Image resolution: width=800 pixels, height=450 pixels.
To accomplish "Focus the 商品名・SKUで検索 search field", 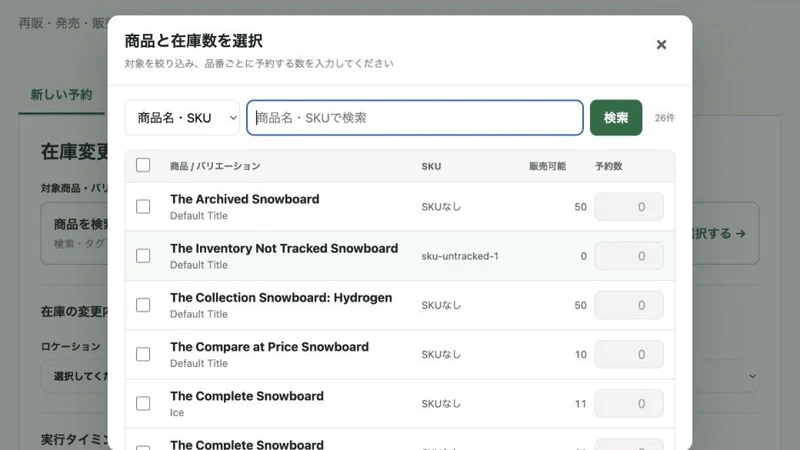I will point(415,118).
